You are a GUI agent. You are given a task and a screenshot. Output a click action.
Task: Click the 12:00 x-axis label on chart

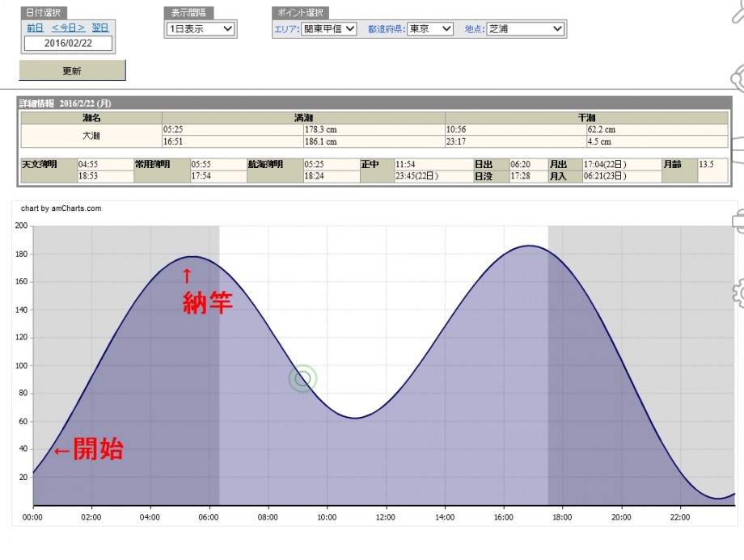[385, 517]
